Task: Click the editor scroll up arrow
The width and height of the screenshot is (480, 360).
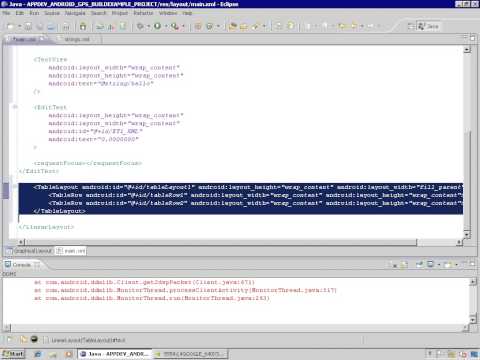Action: point(467,50)
